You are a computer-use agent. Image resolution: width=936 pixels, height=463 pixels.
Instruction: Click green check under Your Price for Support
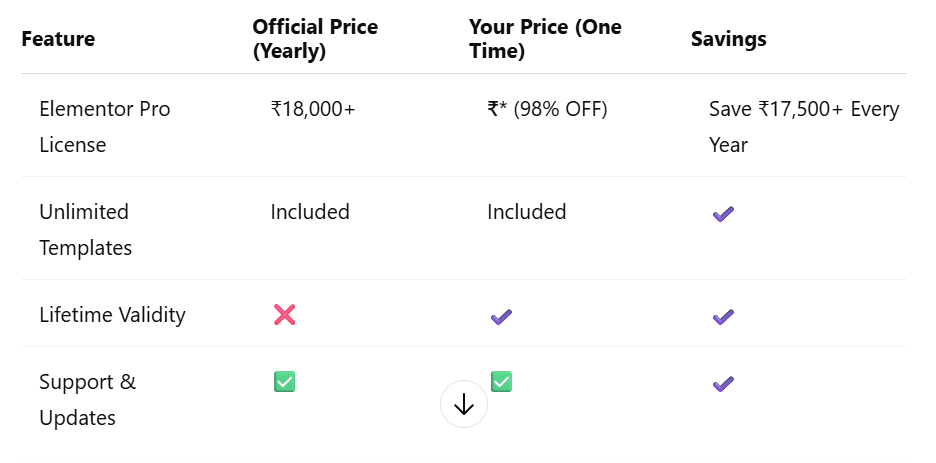pyautogui.click(x=501, y=381)
